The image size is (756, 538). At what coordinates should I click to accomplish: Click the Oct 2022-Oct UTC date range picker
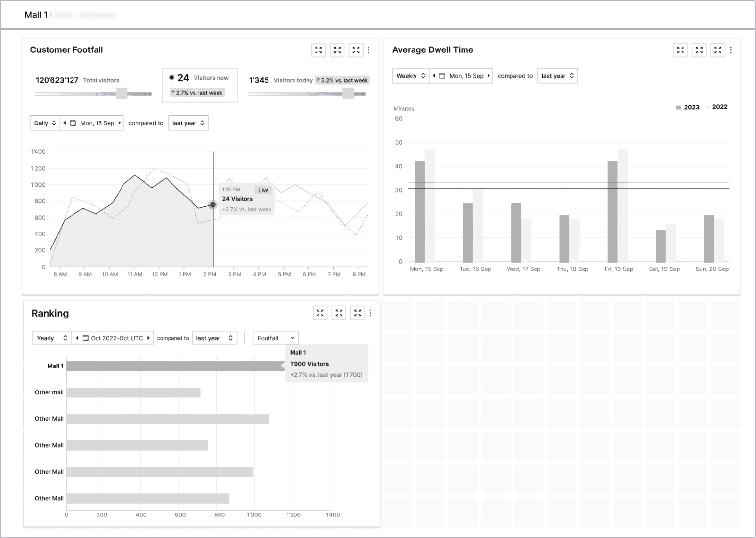[113, 338]
